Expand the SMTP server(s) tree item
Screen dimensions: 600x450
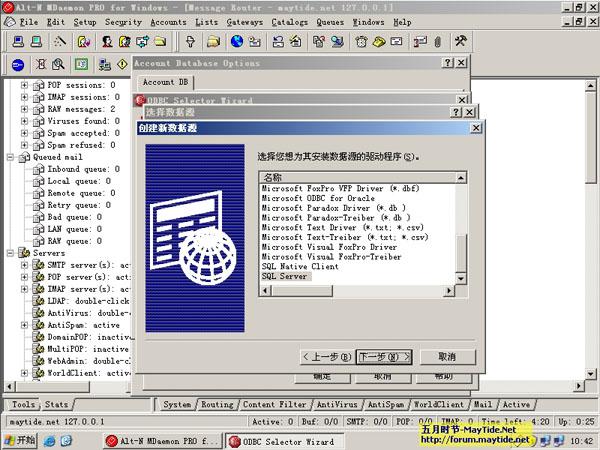click(24, 265)
